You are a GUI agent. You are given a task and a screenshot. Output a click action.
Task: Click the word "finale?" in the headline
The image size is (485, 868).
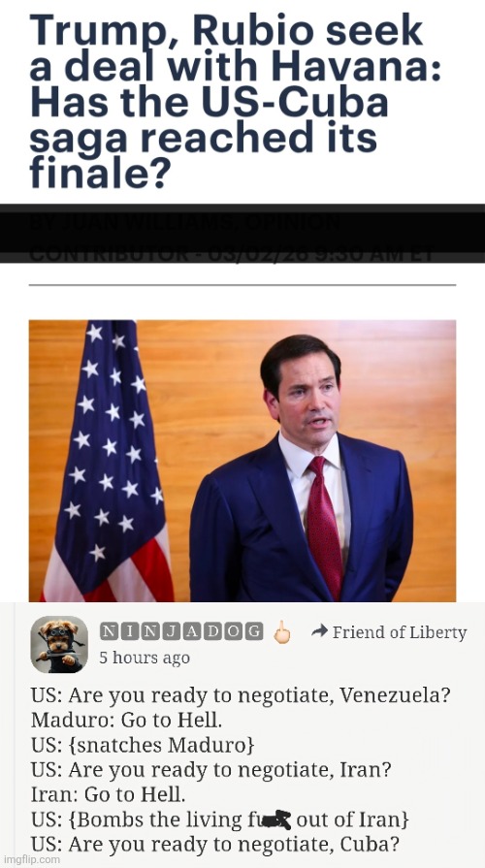(99, 172)
